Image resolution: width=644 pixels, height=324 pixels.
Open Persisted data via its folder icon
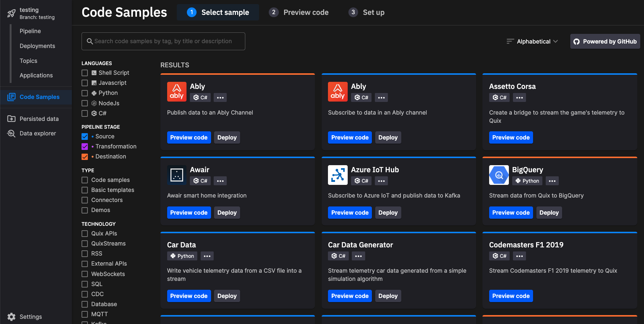tap(12, 119)
